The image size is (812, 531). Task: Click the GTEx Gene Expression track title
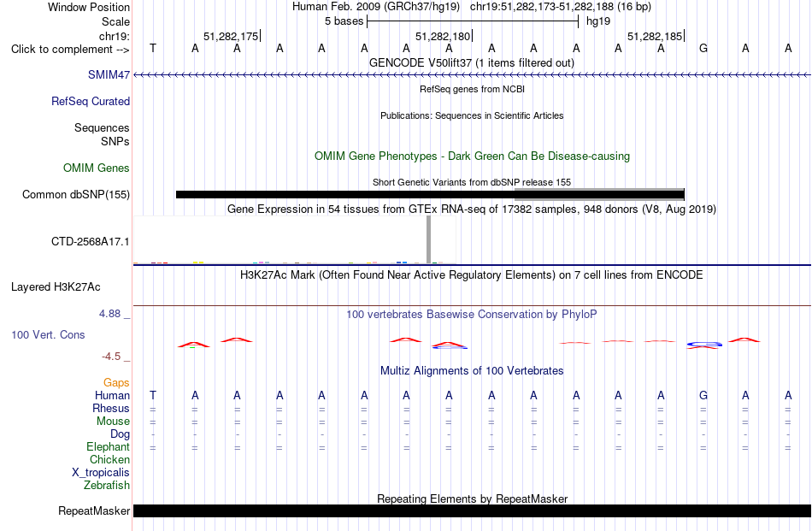(472, 209)
